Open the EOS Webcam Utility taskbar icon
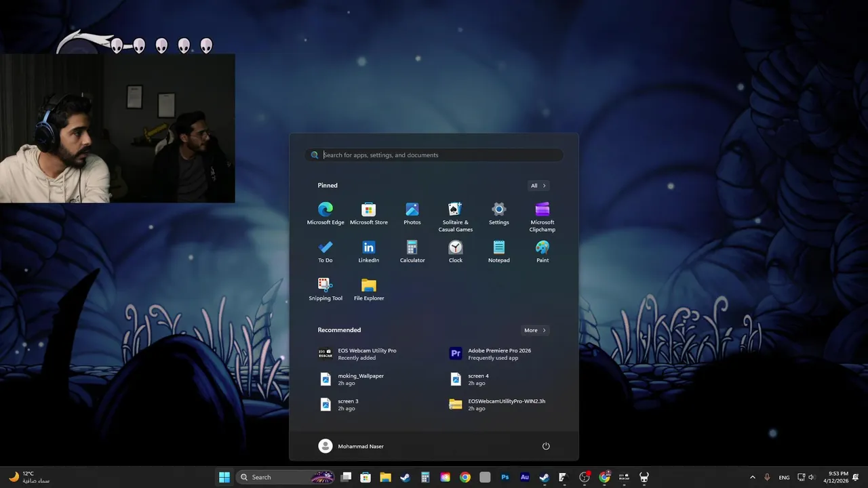 (x=624, y=477)
